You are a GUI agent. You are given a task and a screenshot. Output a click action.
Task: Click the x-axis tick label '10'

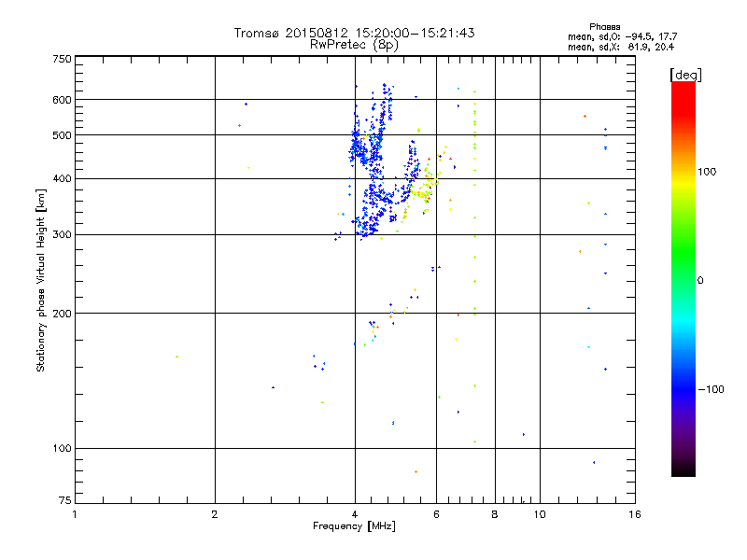(540, 514)
